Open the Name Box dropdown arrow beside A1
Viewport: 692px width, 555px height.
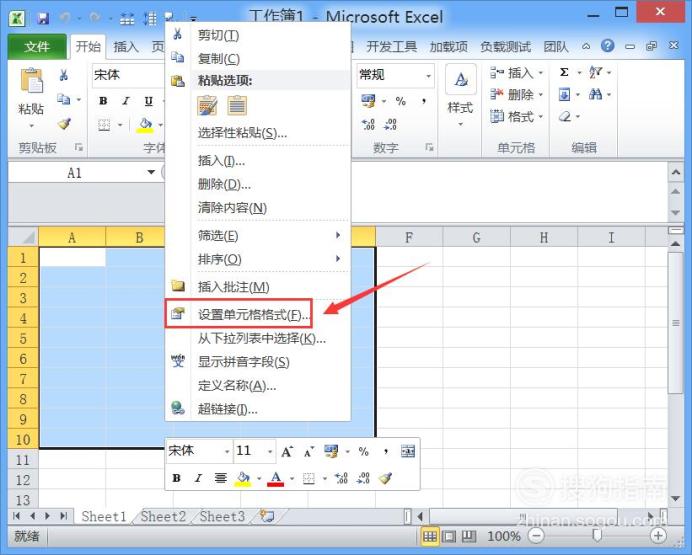pos(151,172)
